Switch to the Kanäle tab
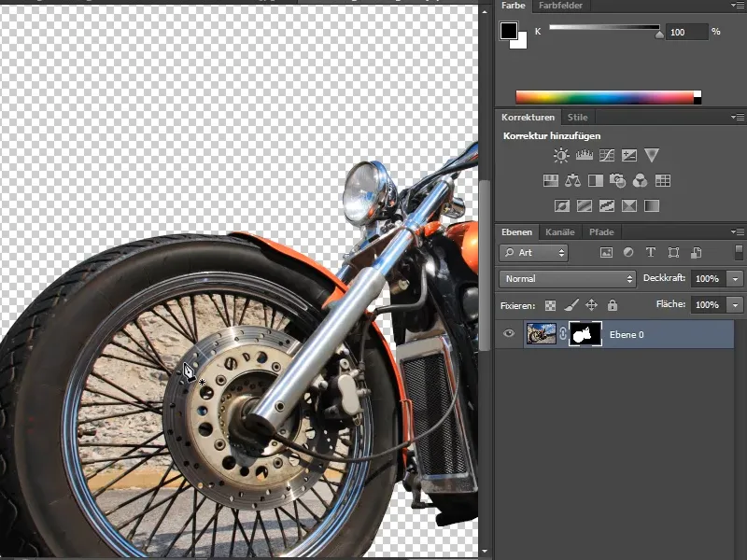This screenshot has height=560, width=747. (x=559, y=231)
